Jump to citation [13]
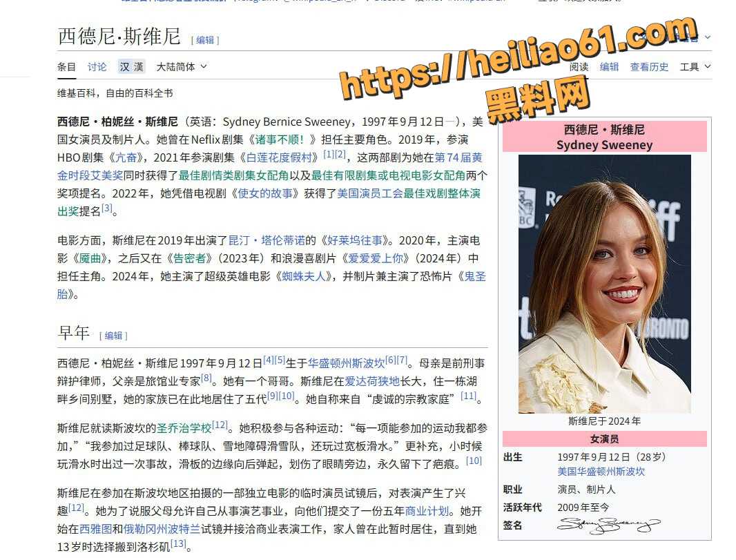The height and width of the screenshot is (560, 736). [x=178, y=543]
